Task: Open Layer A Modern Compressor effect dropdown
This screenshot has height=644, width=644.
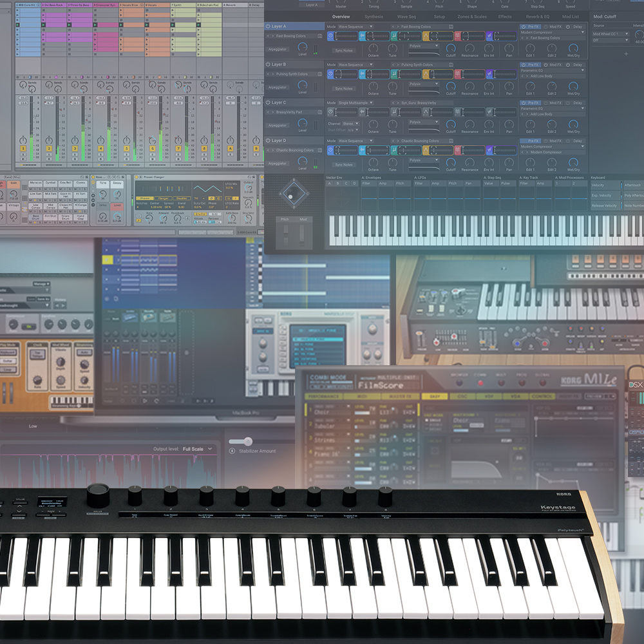Action: coord(553,32)
